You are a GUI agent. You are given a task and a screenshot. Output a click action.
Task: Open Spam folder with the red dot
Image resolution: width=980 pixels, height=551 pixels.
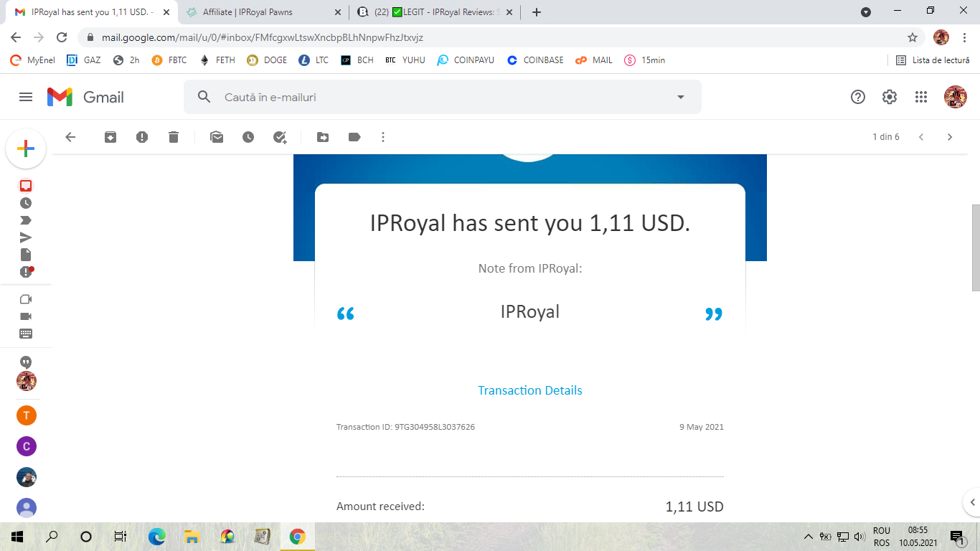(27, 272)
